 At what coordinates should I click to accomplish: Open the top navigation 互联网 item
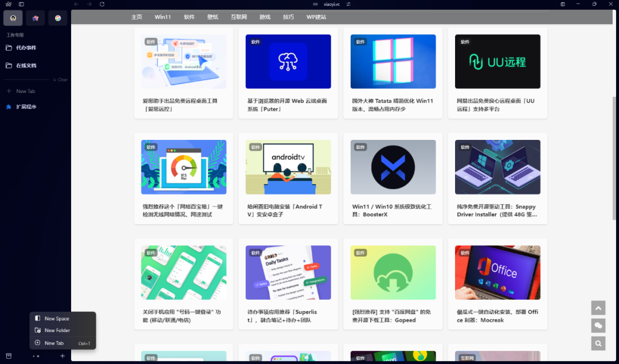coord(239,17)
